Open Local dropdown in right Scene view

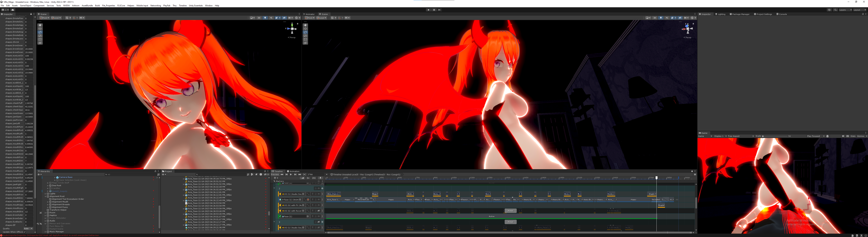pyautogui.click(x=321, y=18)
